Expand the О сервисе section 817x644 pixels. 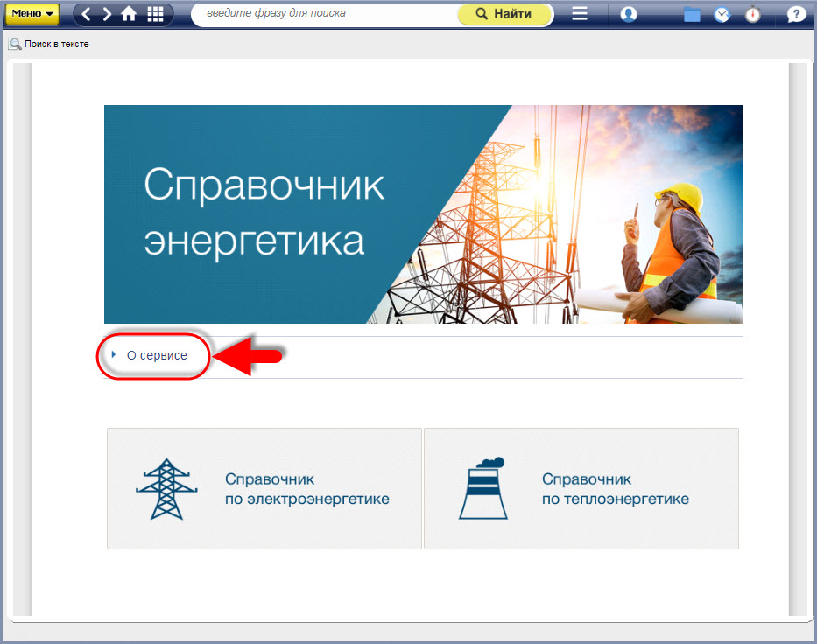tap(157, 355)
